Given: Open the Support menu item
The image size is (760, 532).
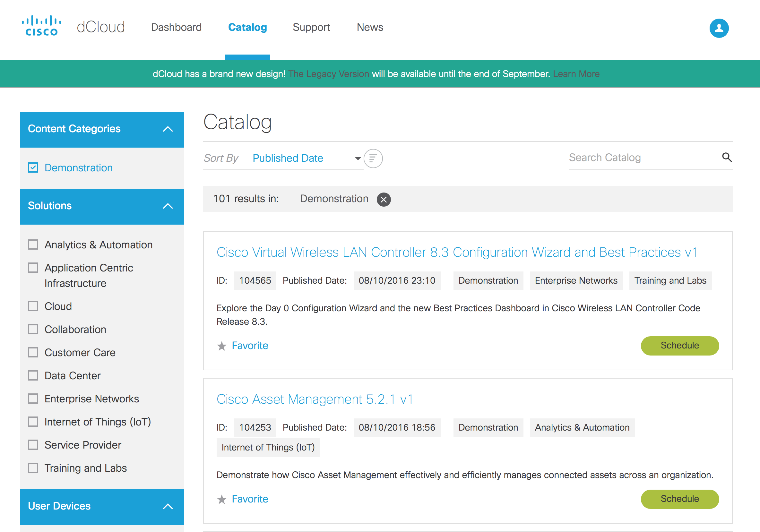Looking at the screenshot, I should pyautogui.click(x=311, y=27).
